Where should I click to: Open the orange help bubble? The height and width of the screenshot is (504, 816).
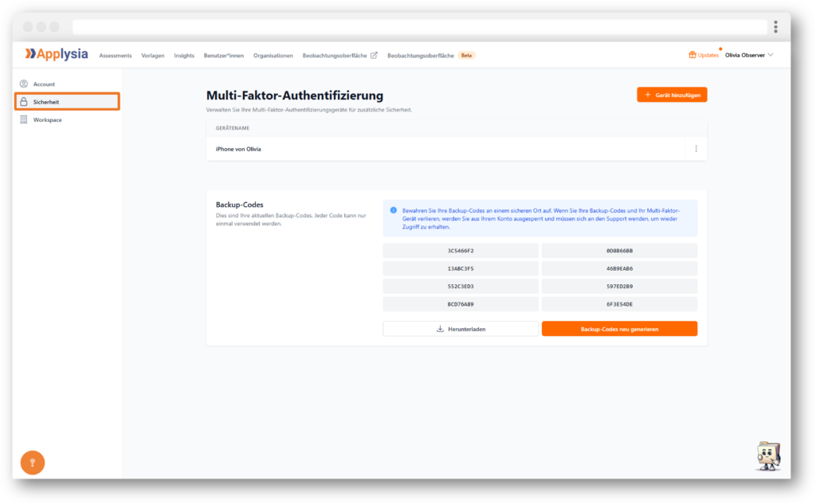[32, 463]
